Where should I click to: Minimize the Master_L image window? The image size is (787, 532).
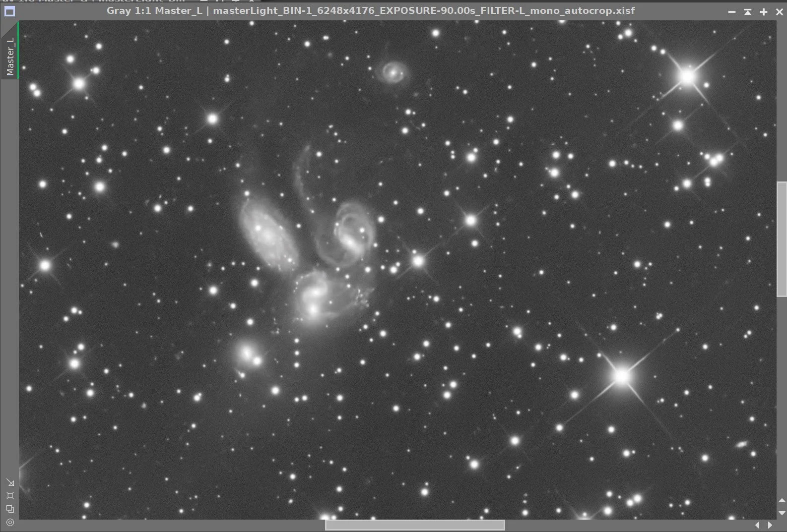732,11
